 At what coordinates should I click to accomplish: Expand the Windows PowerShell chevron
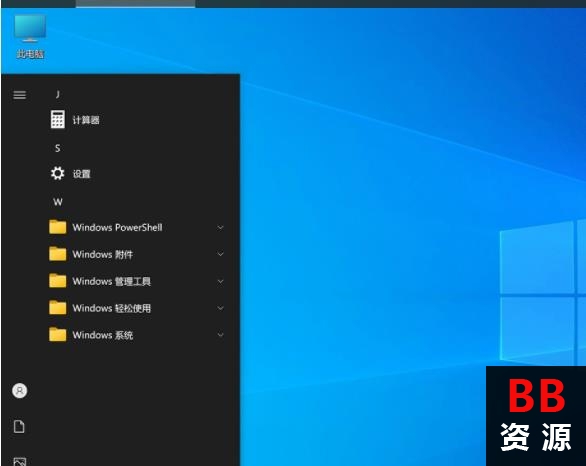tap(220, 228)
